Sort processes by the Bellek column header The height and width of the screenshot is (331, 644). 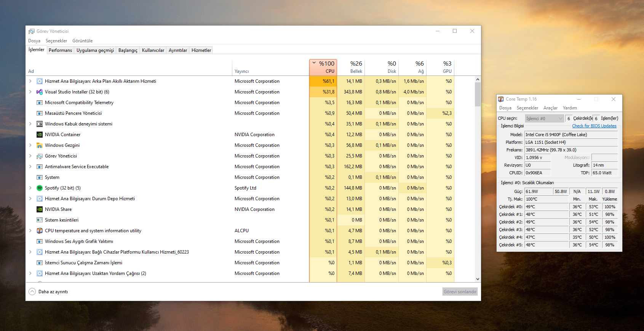tap(351, 67)
